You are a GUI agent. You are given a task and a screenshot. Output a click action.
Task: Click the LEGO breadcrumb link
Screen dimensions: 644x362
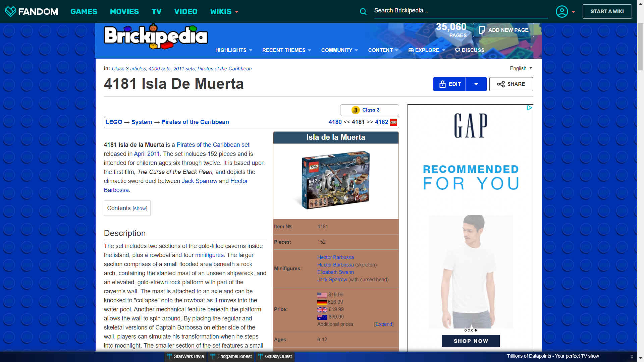tap(114, 122)
